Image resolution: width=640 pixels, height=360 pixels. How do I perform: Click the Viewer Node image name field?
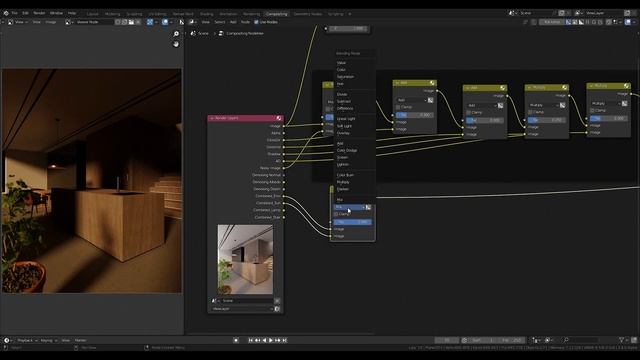tap(94, 22)
